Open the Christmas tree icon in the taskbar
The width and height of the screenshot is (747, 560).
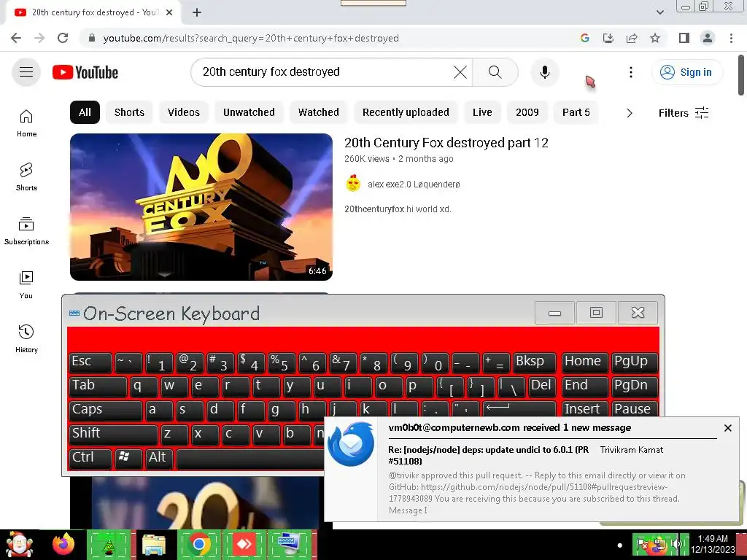pos(109,544)
